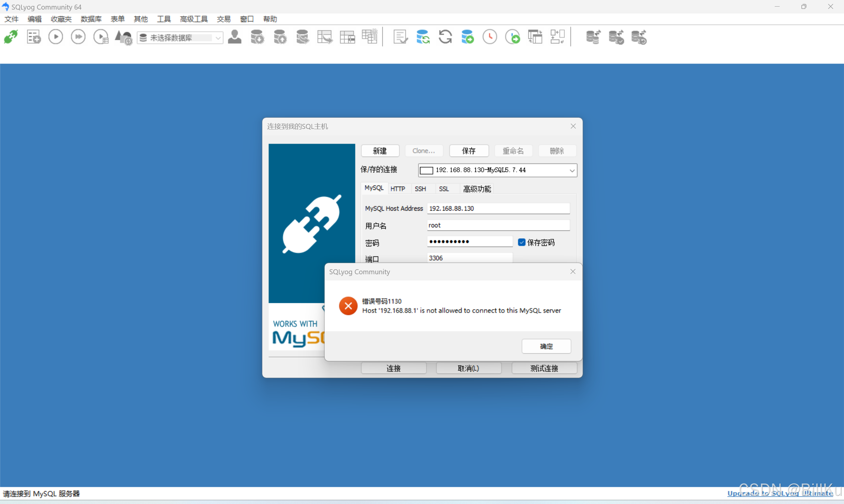This screenshot has height=504, width=844.
Task: Open the 窗口 menu
Action: pos(247,19)
